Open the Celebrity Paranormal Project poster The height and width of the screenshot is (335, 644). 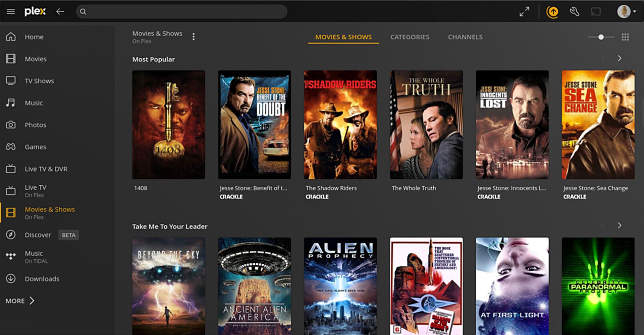pos(598,286)
